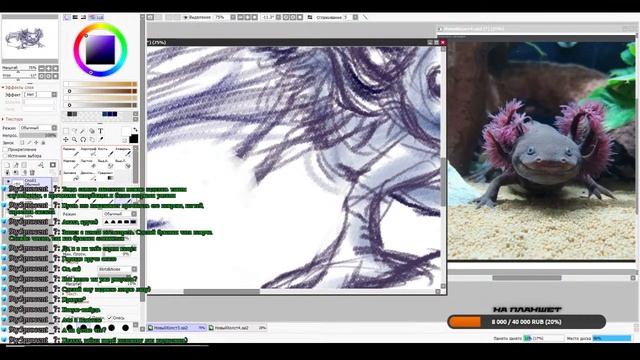The height and width of the screenshot is (360, 640).
Task: Select the Move tool
Action: click(x=66, y=139)
